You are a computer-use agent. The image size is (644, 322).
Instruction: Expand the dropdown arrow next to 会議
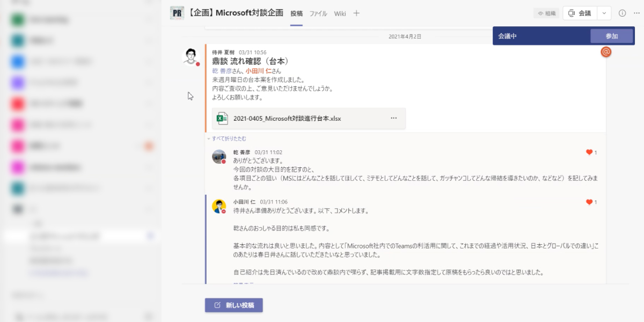point(604,13)
